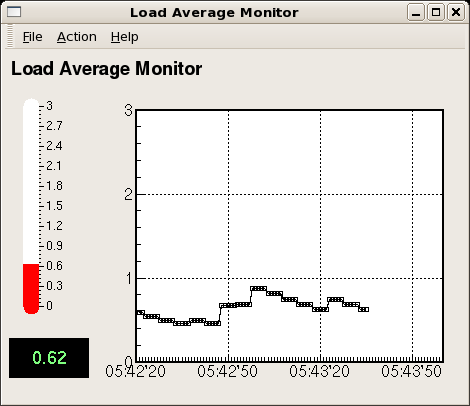The image size is (470, 406).
Task: Click the 05:43'20 time axis label
Action: coord(319,371)
